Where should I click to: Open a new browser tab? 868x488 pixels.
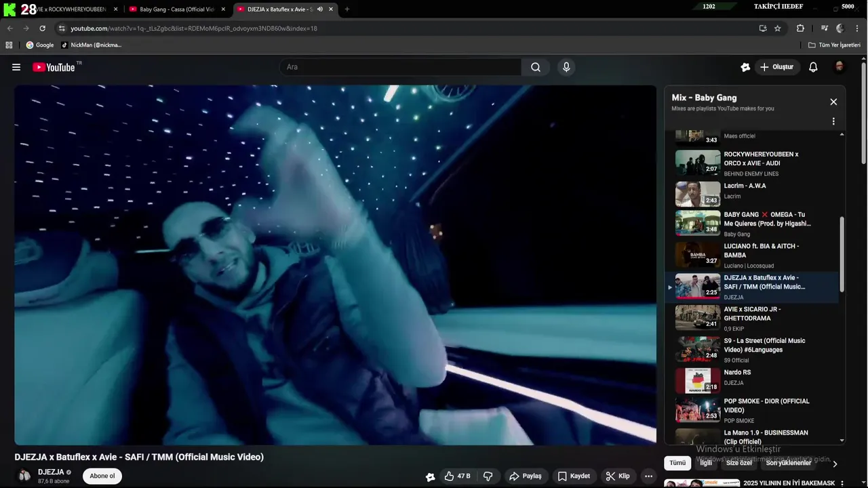[x=347, y=9]
